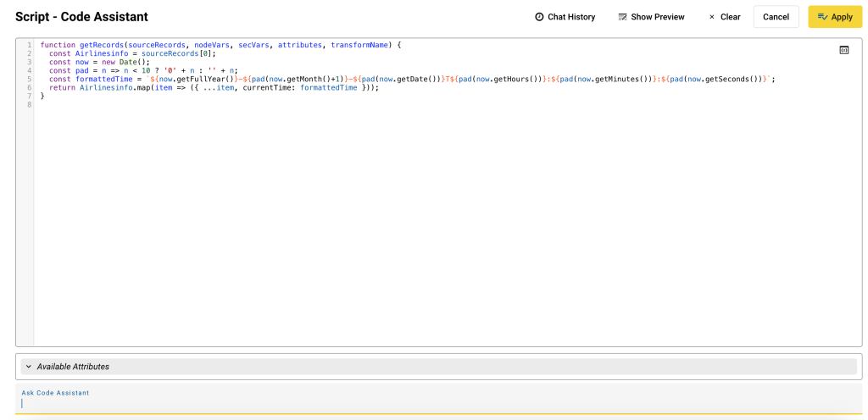Viewport: 868px width, 420px height.
Task: Click line number 1 in the gutter
Action: coord(29,45)
